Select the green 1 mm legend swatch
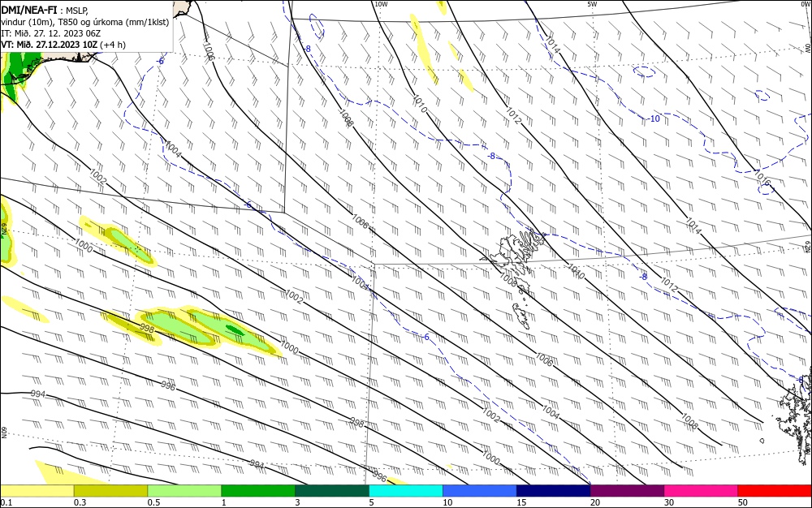The width and height of the screenshot is (812, 508). point(258,491)
